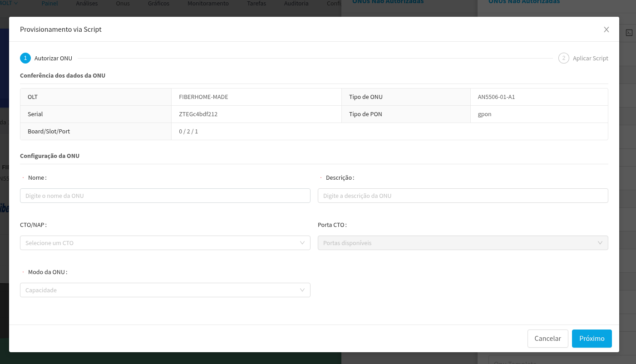Click the Próximo button
The image size is (636, 364).
592,339
